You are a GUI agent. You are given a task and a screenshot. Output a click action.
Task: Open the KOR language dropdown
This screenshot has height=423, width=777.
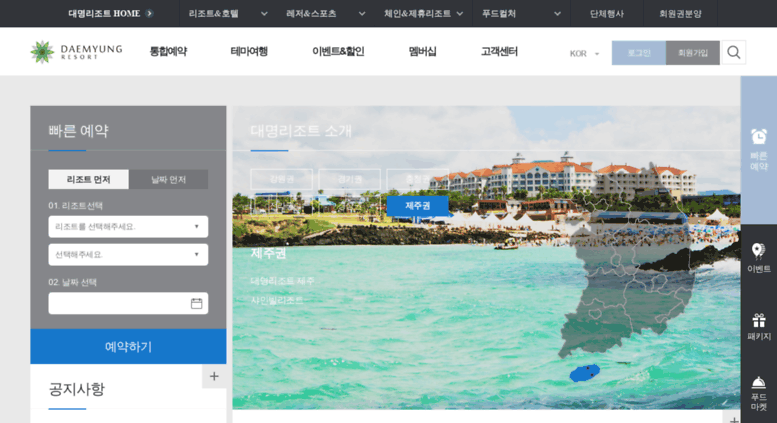tap(584, 53)
